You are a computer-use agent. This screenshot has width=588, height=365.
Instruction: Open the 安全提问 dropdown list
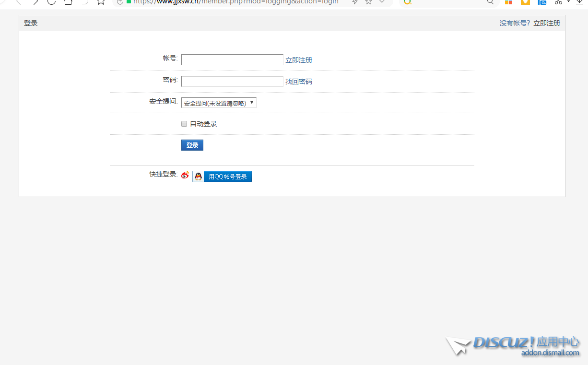pos(219,103)
